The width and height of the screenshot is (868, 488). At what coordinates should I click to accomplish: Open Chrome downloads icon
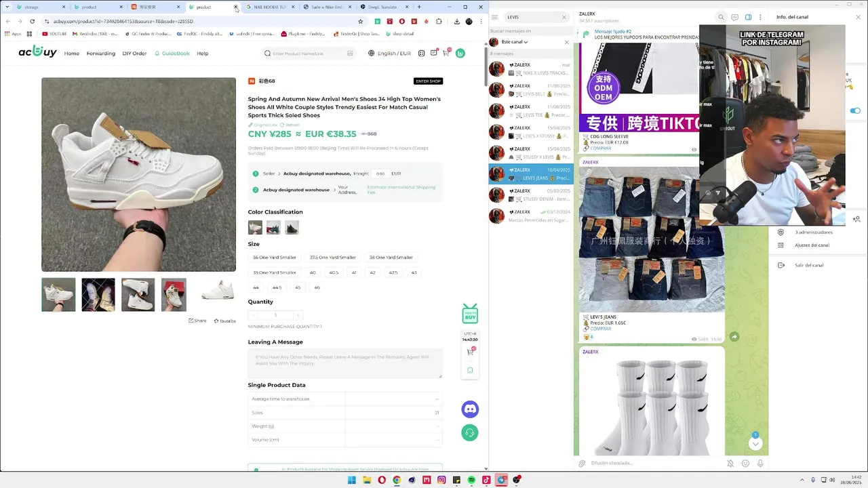(457, 21)
